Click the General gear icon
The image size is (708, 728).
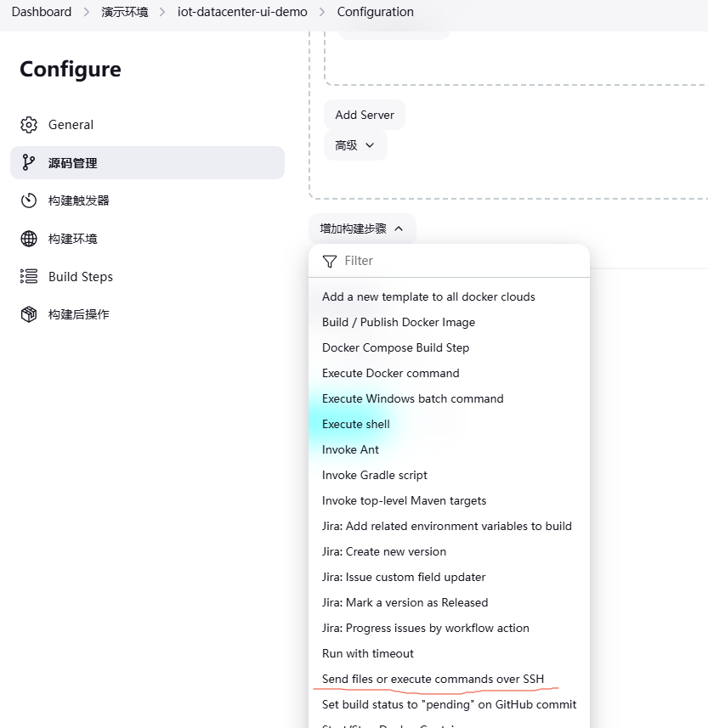pyautogui.click(x=29, y=125)
